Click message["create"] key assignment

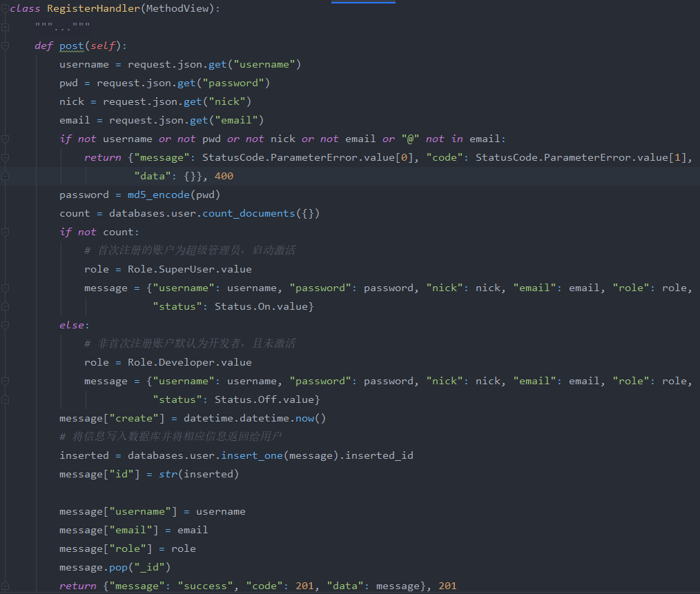tap(112, 419)
